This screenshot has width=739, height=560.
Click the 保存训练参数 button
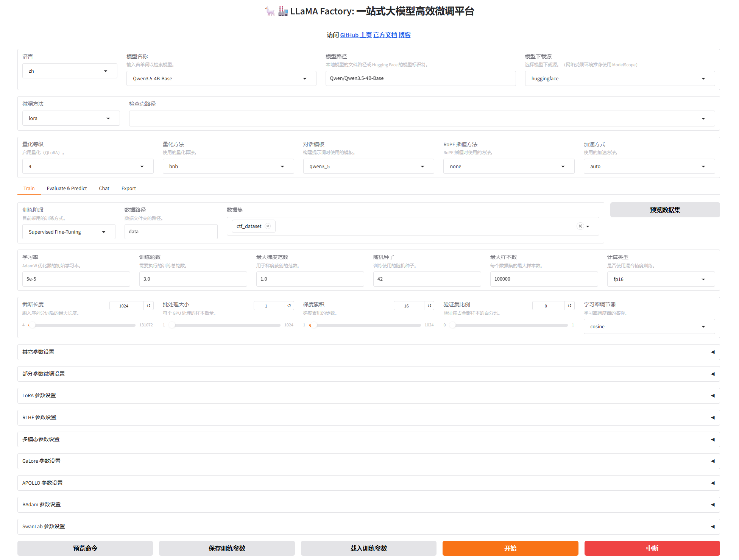click(x=227, y=548)
